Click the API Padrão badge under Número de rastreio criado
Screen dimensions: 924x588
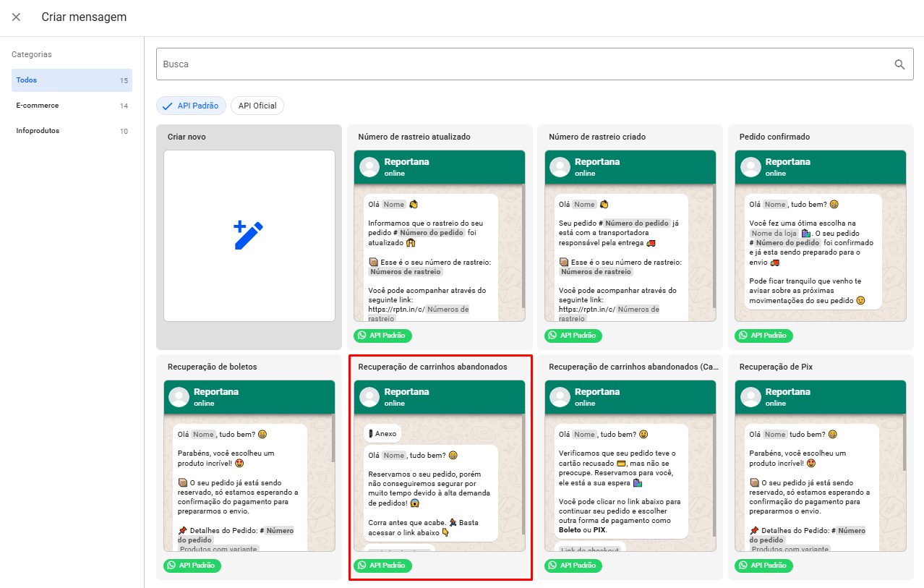click(573, 336)
